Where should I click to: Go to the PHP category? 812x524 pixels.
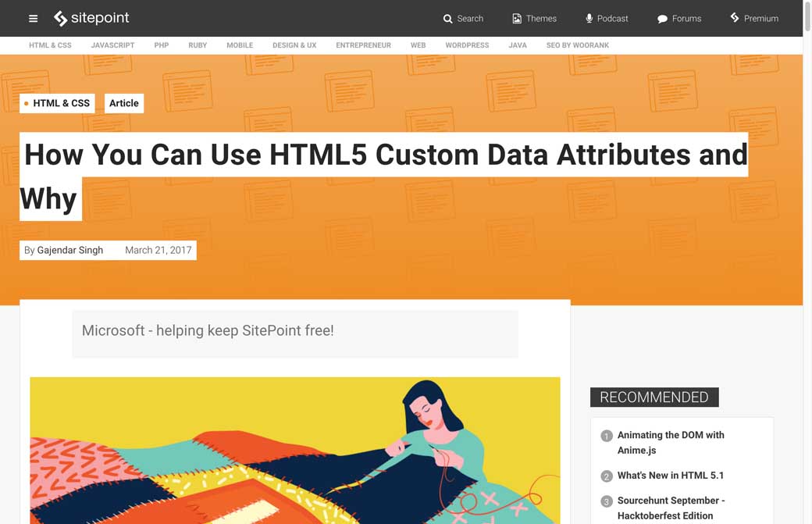162,45
